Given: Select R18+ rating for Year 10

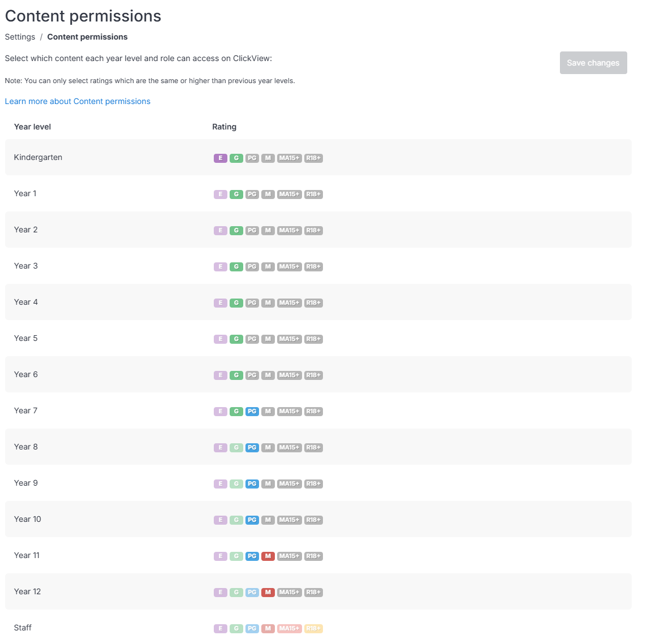Looking at the screenshot, I should 313,520.
